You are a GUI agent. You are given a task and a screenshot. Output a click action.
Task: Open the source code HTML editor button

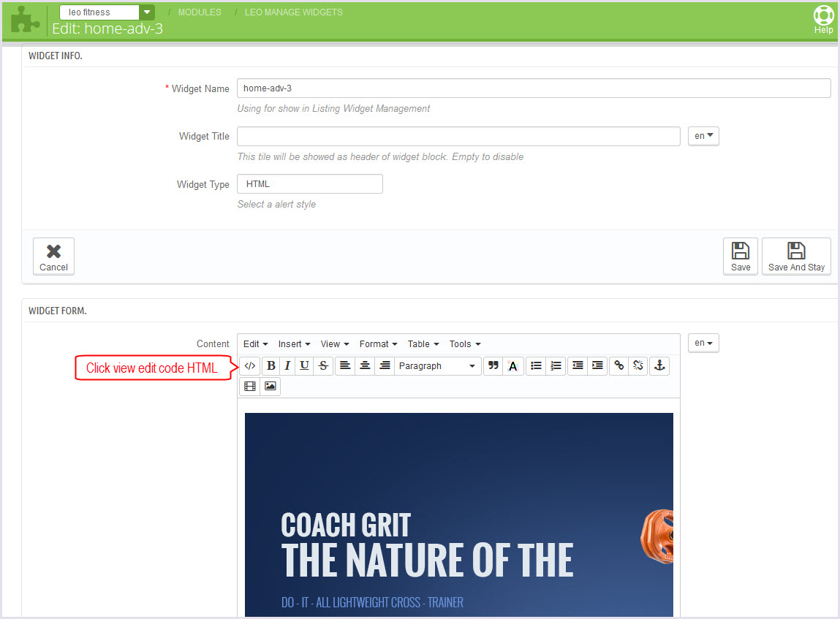(249, 365)
